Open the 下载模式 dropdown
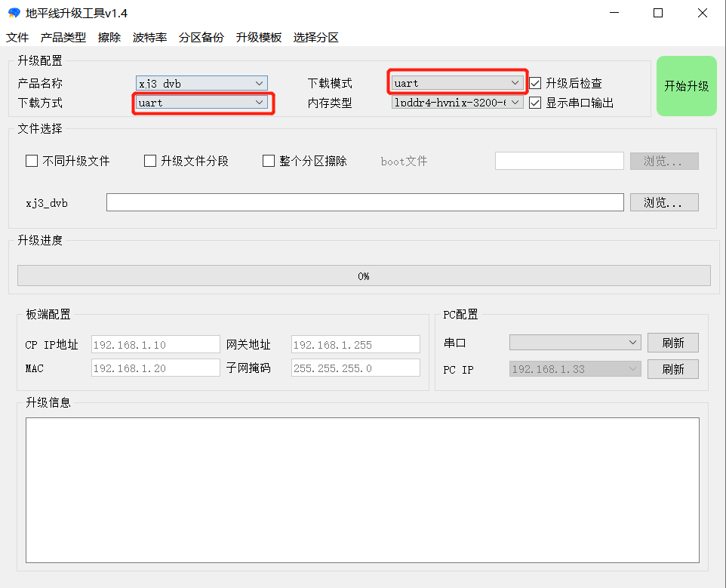726x588 pixels. tap(457, 83)
